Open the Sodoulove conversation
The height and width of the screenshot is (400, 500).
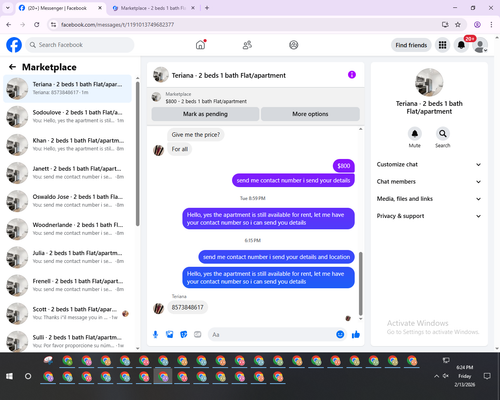(x=67, y=117)
